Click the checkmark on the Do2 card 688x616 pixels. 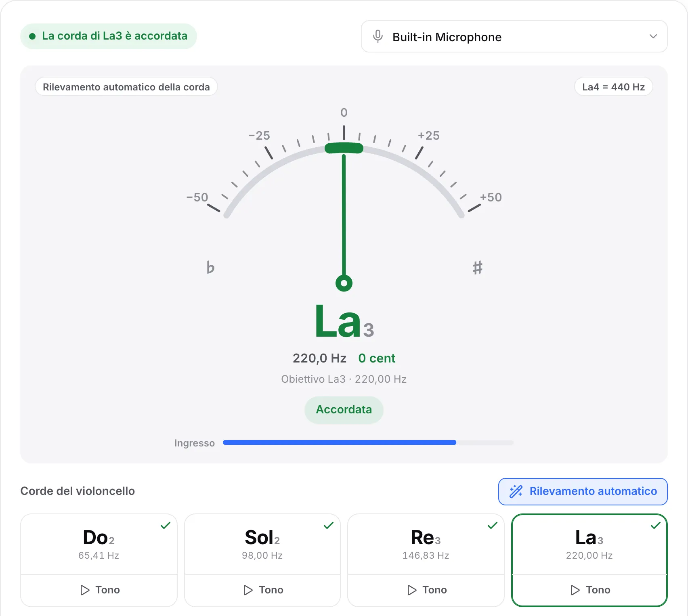166,525
